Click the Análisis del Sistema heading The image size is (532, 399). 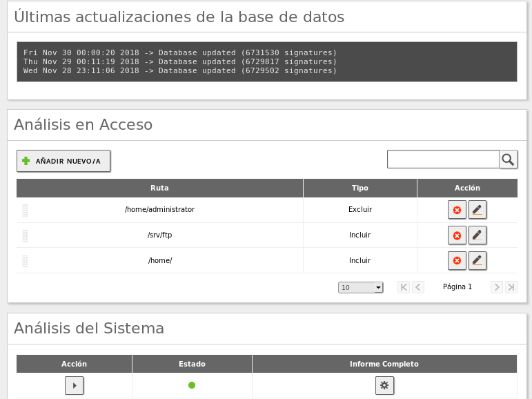point(89,329)
